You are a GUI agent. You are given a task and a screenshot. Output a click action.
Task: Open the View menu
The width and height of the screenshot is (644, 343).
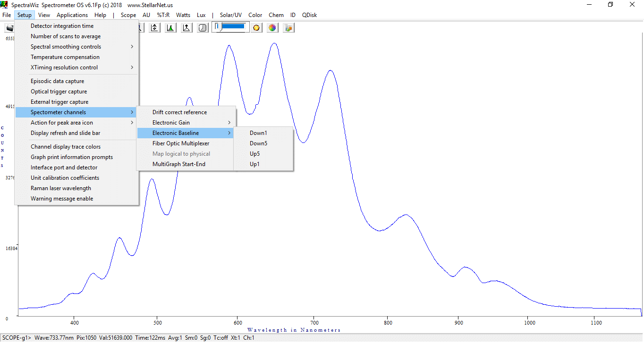(44, 15)
